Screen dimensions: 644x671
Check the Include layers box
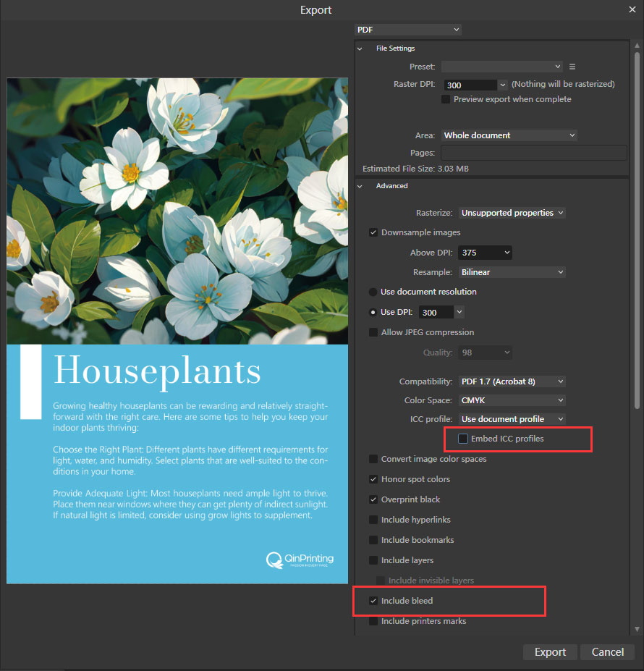tap(373, 560)
